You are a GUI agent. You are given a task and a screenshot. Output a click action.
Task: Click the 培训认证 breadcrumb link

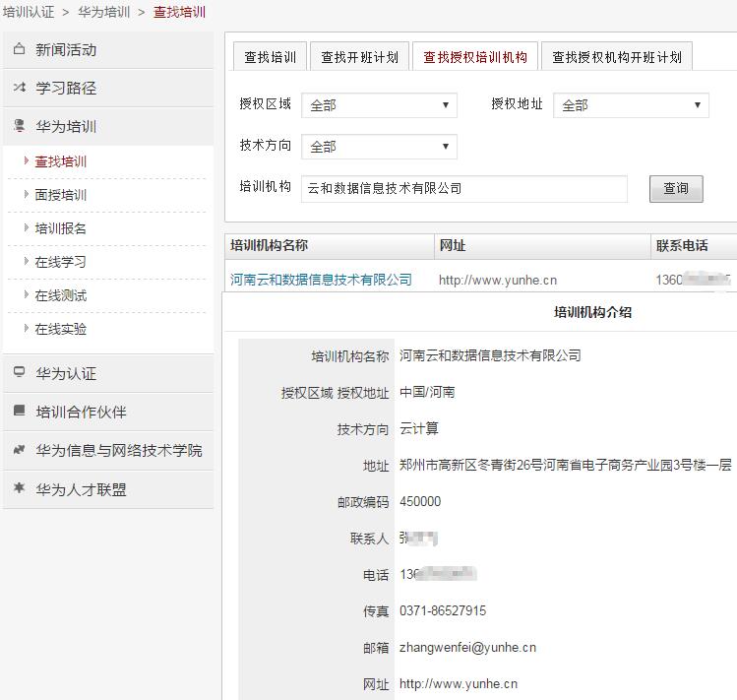pos(29,12)
